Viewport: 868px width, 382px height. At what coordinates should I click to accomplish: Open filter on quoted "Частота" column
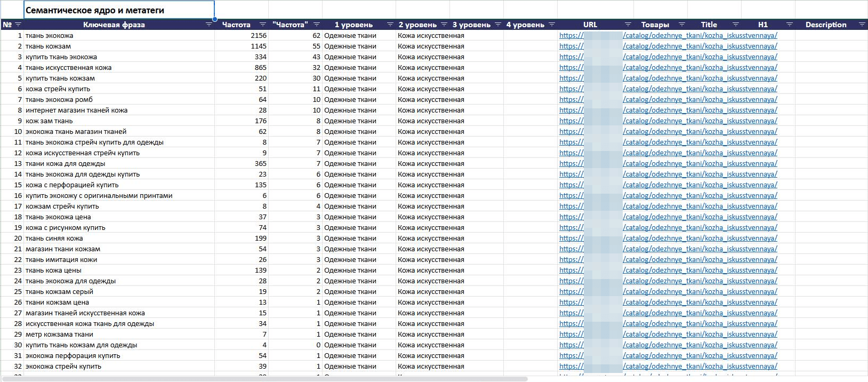pos(316,25)
